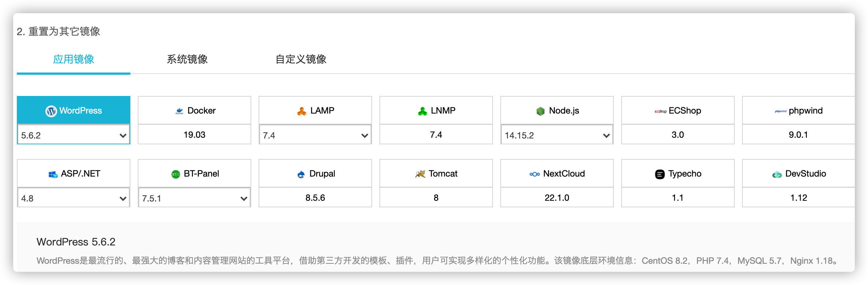868x285 pixels.
Task: Click the ASP/.NET Windows icon
Action: click(x=53, y=174)
